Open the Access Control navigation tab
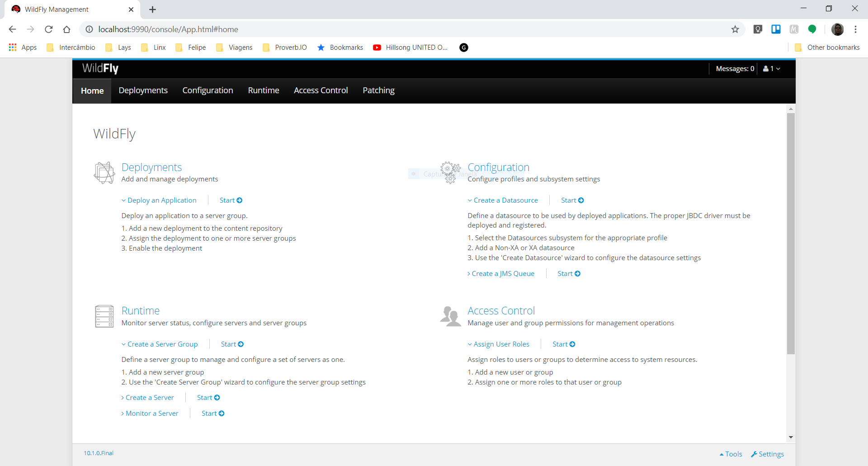This screenshot has width=868, height=466. 321,91
